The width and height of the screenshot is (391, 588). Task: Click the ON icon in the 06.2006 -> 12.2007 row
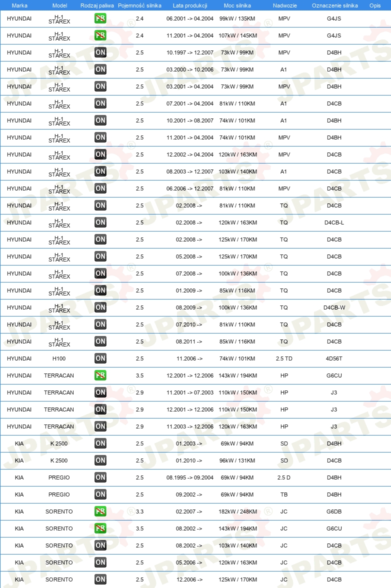(x=100, y=188)
